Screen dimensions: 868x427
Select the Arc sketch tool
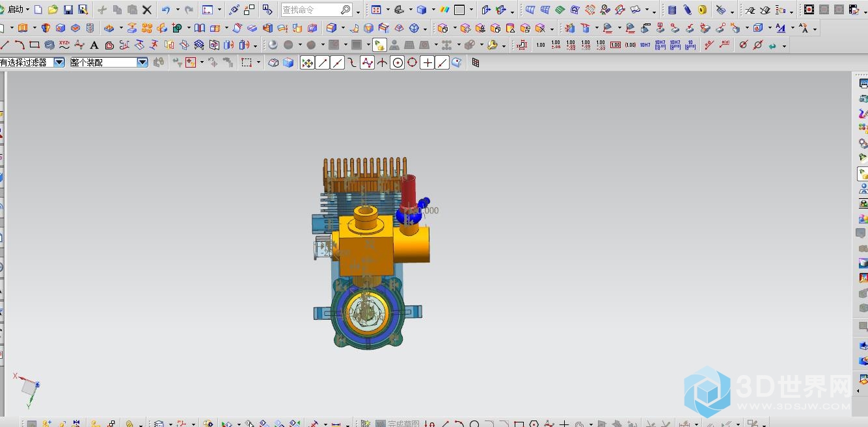coord(20,45)
